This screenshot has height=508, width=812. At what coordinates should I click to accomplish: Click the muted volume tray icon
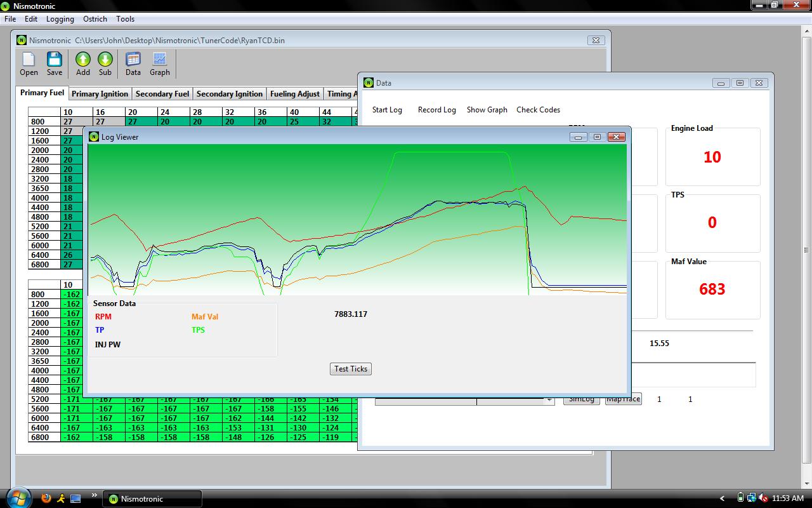point(763,498)
